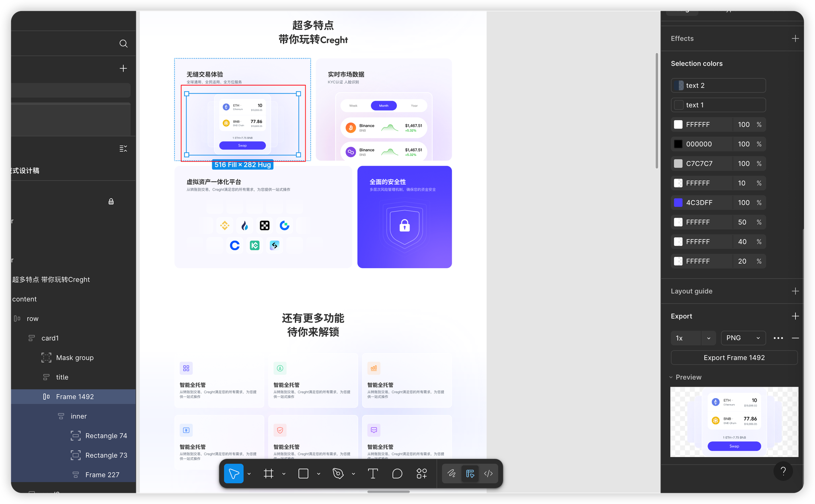Image resolution: width=815 pixels, height=504 pixels.
Task: Add a layout guide
Action: tap(795, 291)
